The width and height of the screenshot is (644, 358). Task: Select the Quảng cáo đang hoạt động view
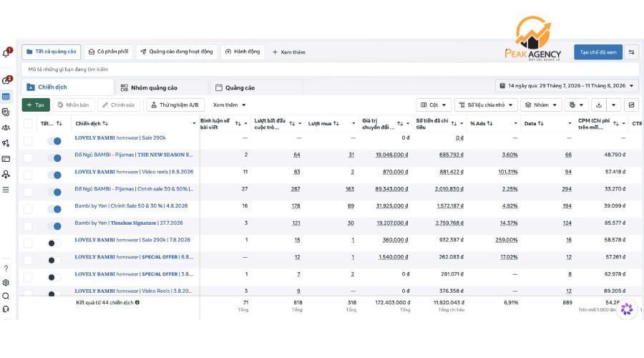click(177, 52)
